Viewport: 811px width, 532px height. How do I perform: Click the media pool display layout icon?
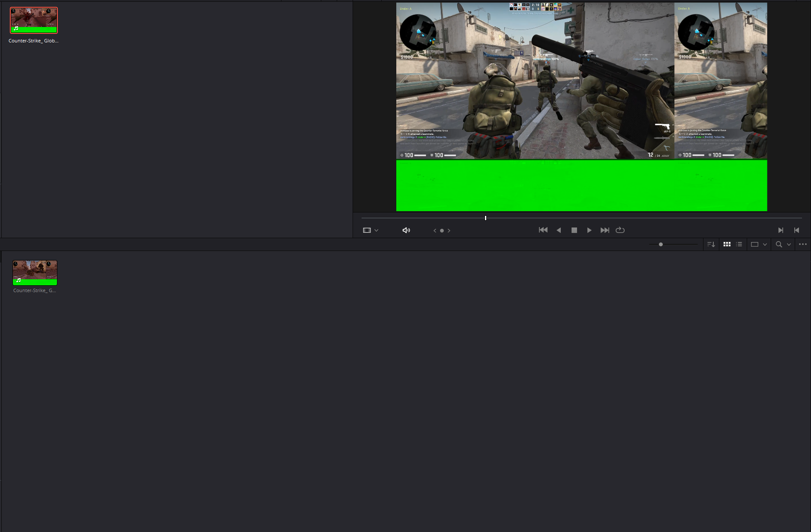pyautogui.click(x=755, y=245)
